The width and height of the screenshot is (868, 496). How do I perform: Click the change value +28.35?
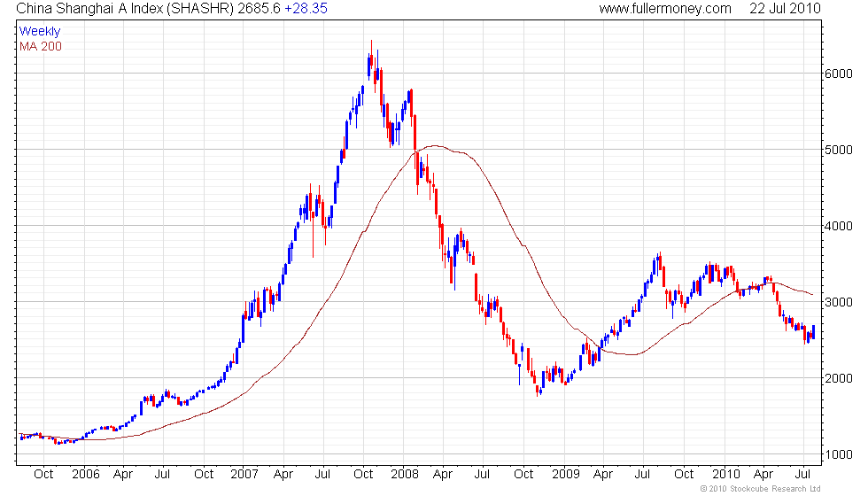[306, 8]
